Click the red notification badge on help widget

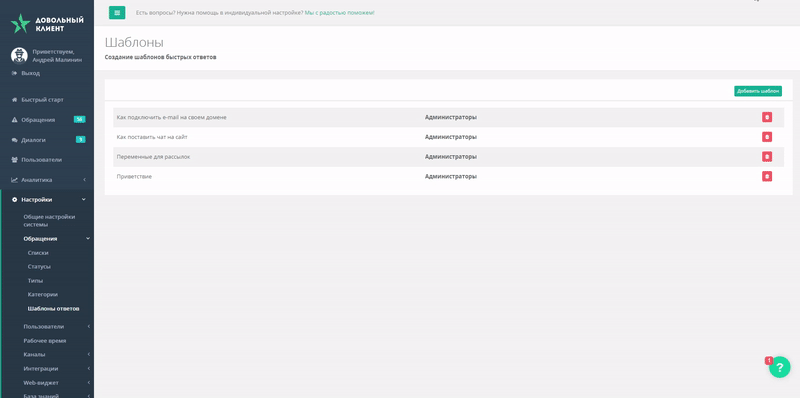768,360
